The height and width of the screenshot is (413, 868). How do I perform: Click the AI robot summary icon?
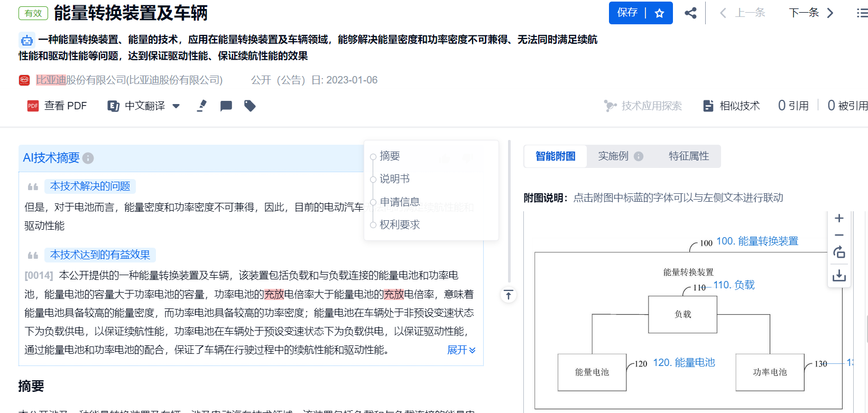pos(27,40)
